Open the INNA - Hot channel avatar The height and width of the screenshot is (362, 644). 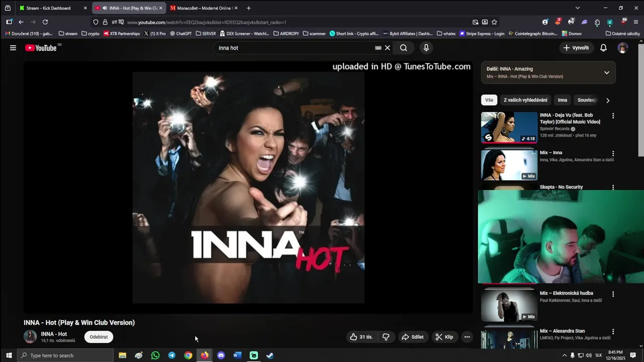[x=30, y=337]
